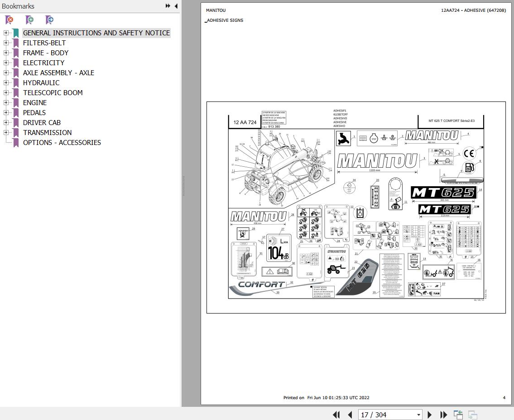The image size is (514, 420).
Task: Expand the HYDRAULIC bookmark node
Action: tap(6, 82)
